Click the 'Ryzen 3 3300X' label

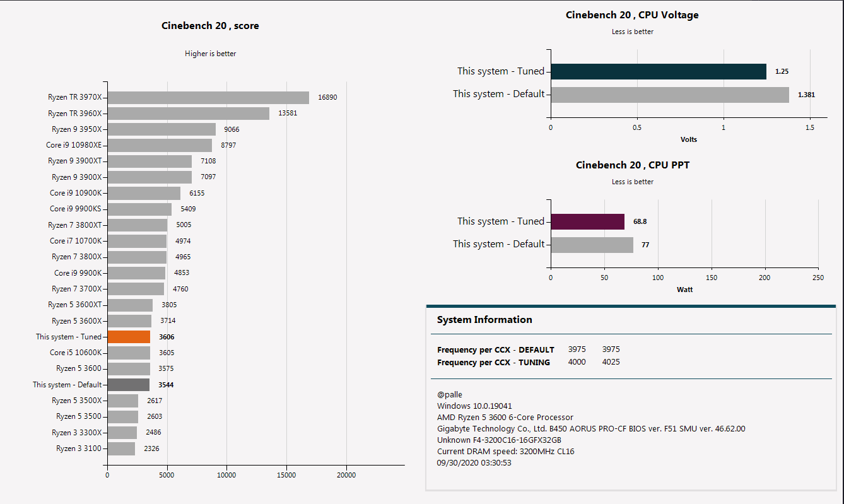(x=76, y=433)
